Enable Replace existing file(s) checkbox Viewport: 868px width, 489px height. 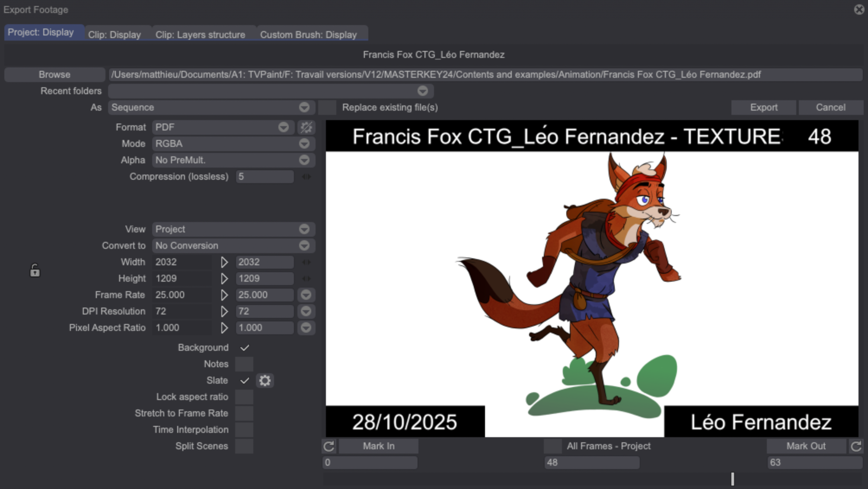pyautogui.click(x=327, y=108)
